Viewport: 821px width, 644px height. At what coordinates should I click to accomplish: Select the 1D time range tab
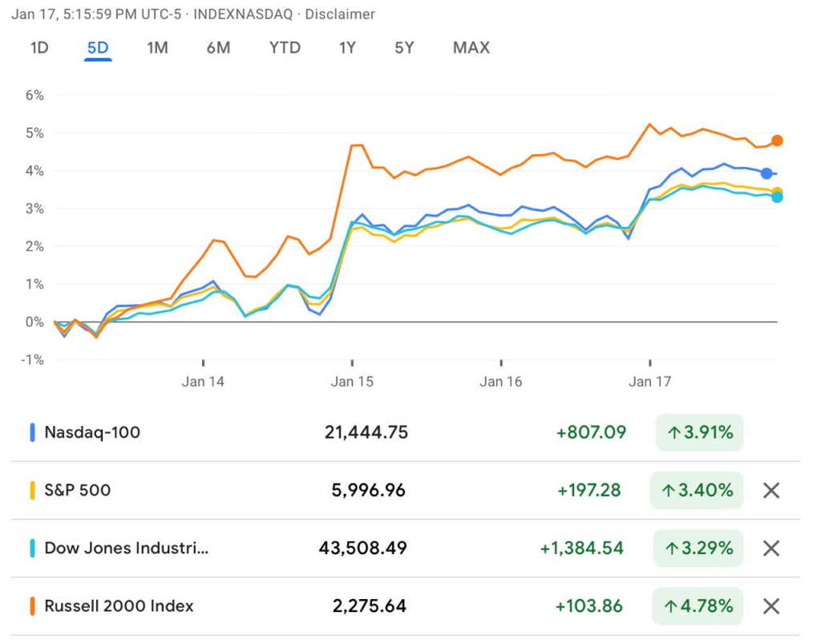point(39,47)
